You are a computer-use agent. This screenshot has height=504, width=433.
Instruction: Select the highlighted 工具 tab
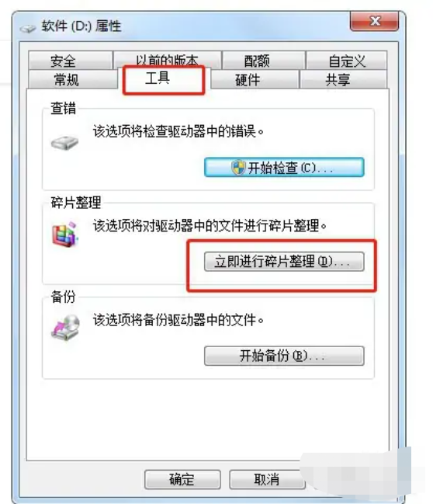(164, 79)
